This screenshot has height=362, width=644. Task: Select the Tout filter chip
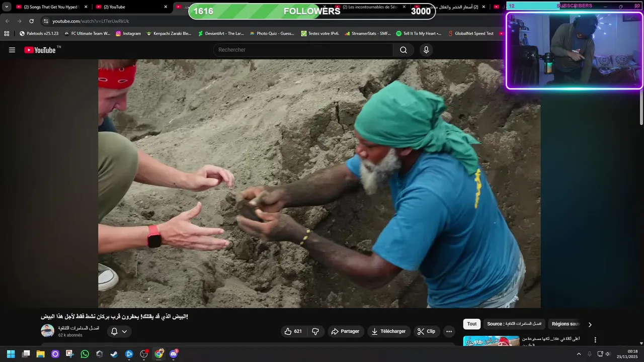471,324
